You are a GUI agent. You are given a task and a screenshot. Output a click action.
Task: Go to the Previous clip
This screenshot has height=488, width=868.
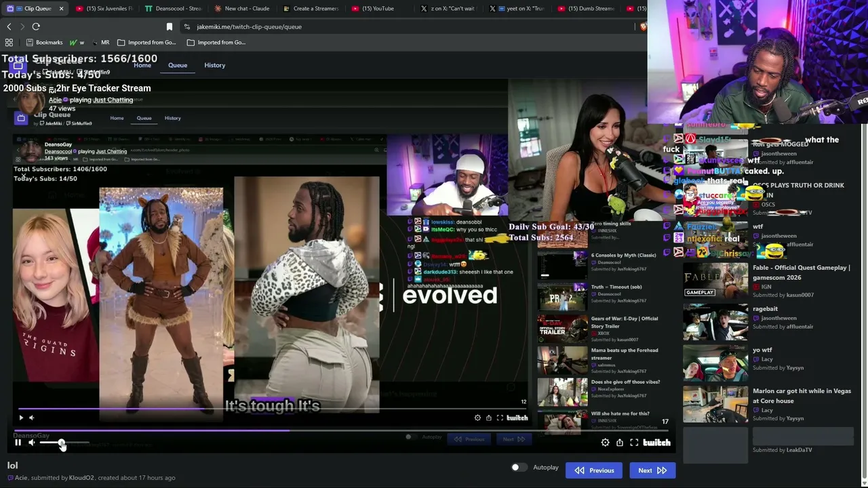594,470
